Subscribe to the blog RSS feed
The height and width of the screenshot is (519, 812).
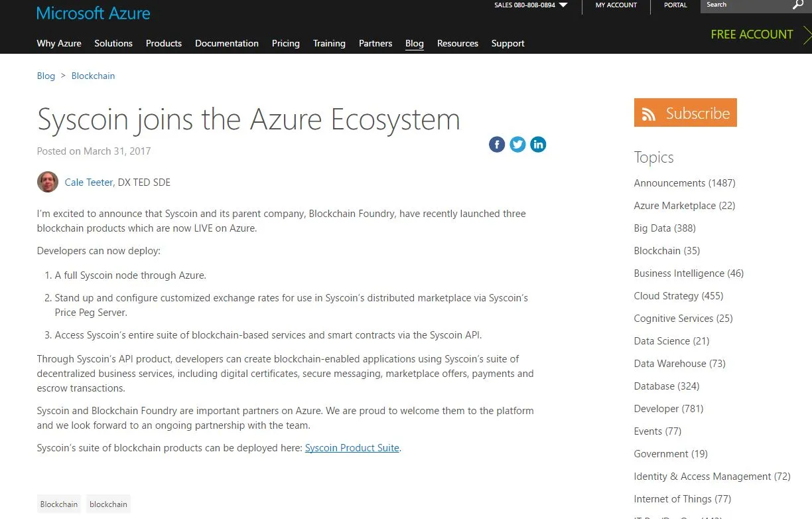[685, 113]
